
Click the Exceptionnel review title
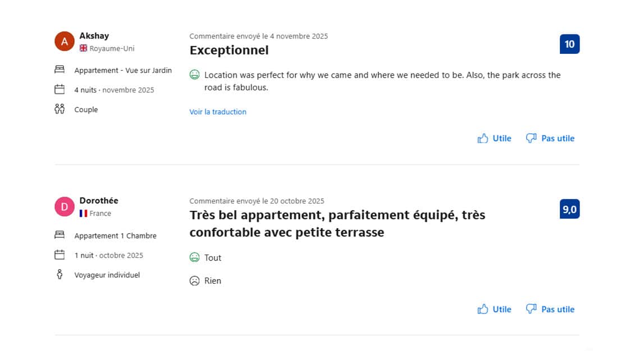pos(229,50)
